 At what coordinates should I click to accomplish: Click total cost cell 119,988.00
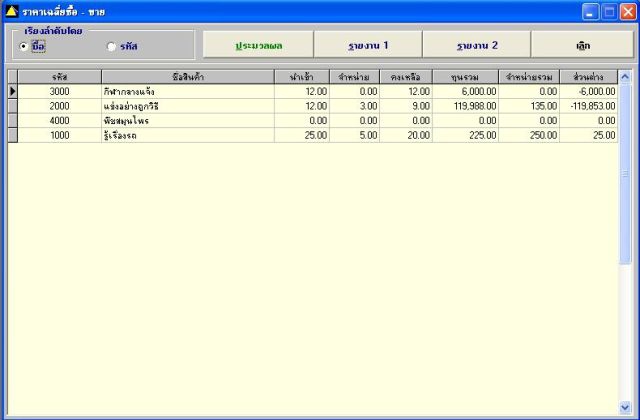coord(465,106)
